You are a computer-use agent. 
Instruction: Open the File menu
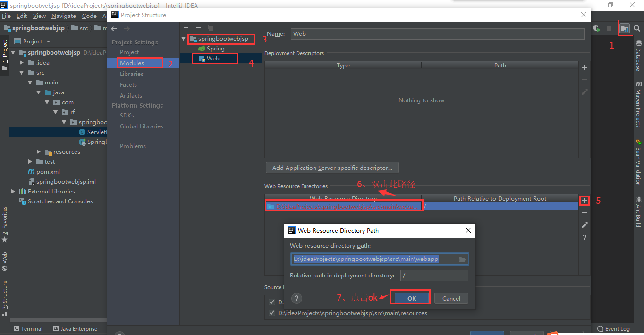click(6, 16)
